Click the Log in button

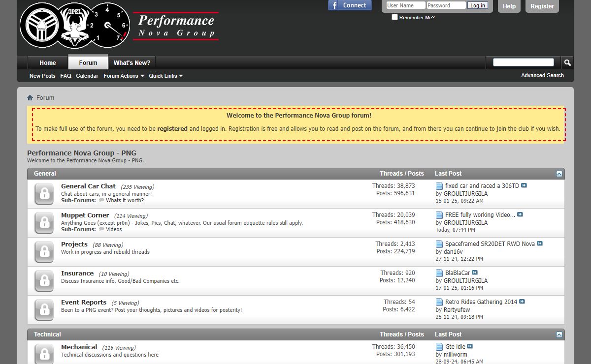477,5
